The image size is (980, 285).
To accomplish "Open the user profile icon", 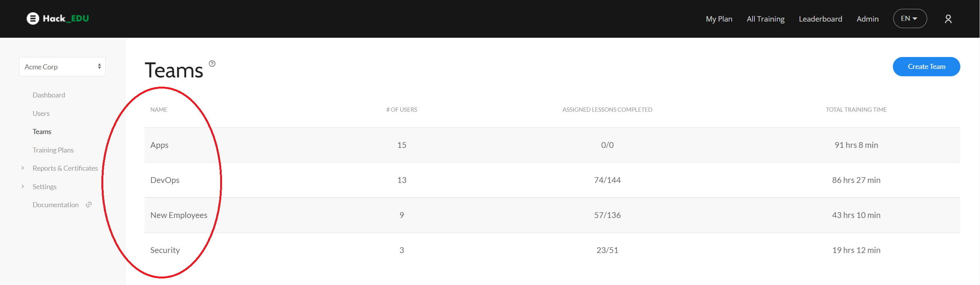I will 948,19.
